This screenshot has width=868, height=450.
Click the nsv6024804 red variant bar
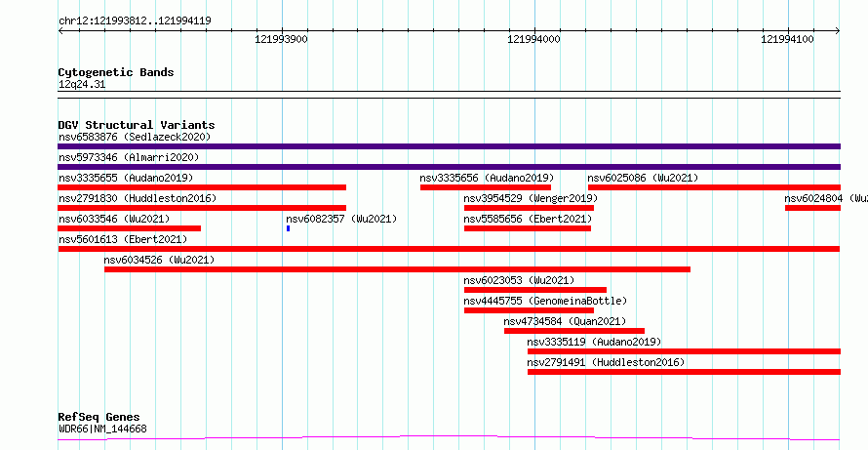[x=812, y=208]
